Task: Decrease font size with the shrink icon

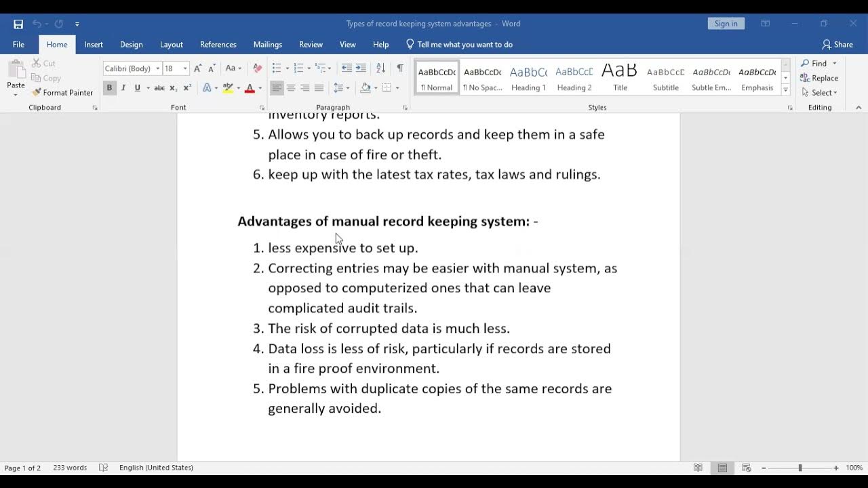Action: [212, 68]
